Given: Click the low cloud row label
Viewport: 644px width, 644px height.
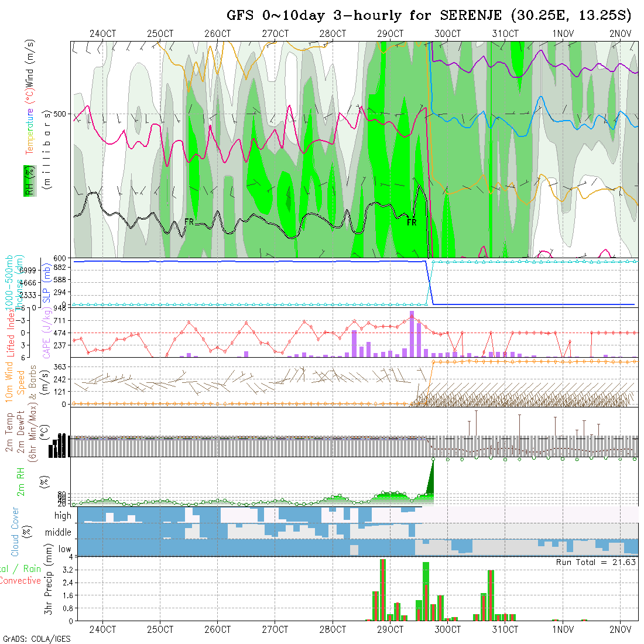Looking at the screenshot, I should pos(64,549).
